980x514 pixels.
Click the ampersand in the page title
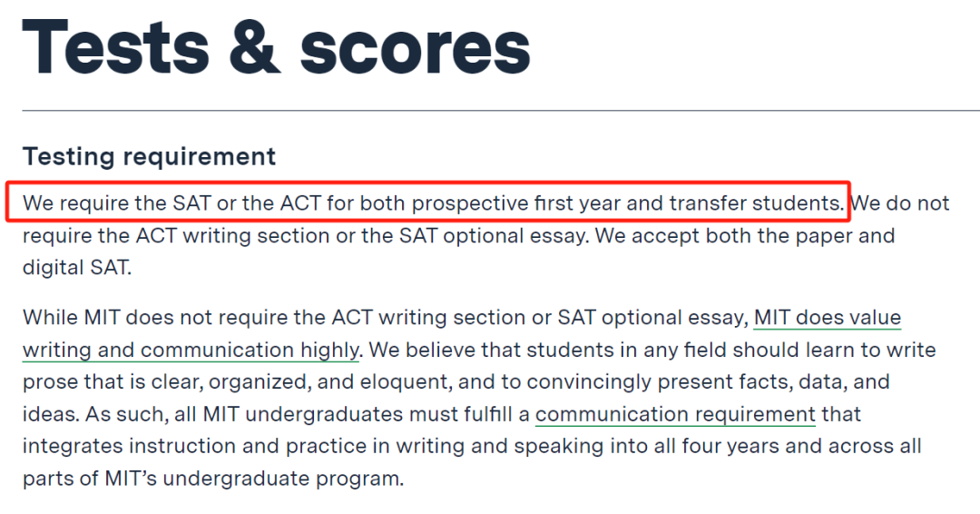click(x=254, y=49)
